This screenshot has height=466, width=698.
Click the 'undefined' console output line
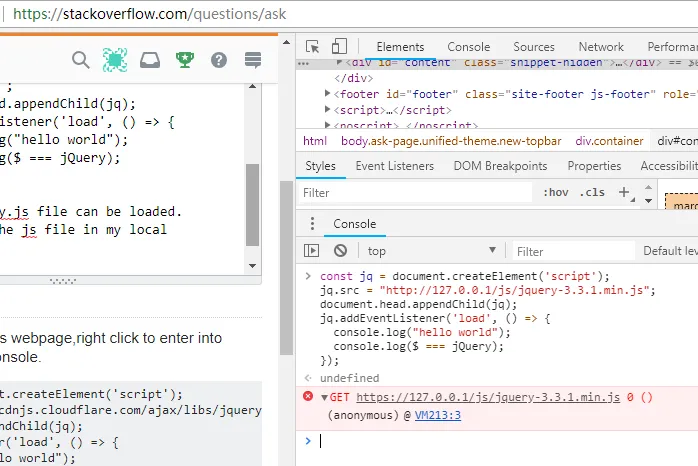pyautogui.click(x=349, y=378)
